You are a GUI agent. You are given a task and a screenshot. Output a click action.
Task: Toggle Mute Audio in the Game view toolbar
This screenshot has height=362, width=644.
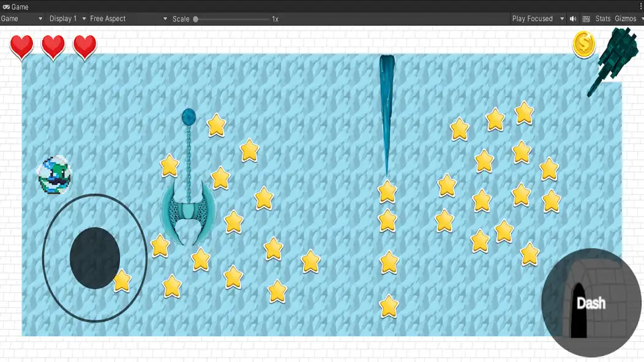(572, 18)
